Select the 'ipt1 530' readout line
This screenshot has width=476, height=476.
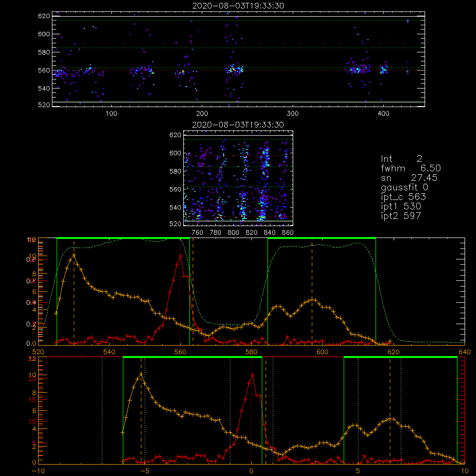click(401, 207)
